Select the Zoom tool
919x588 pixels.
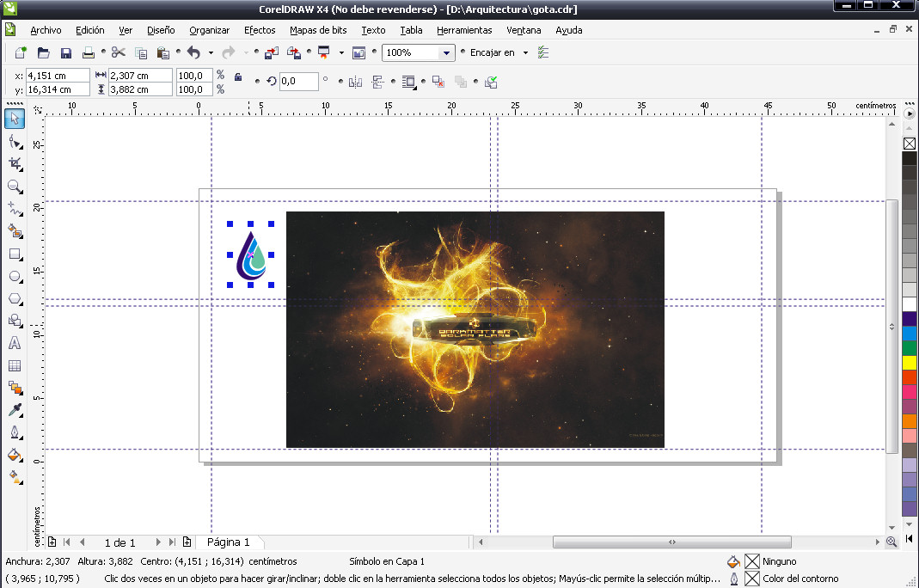click(15, 187)
